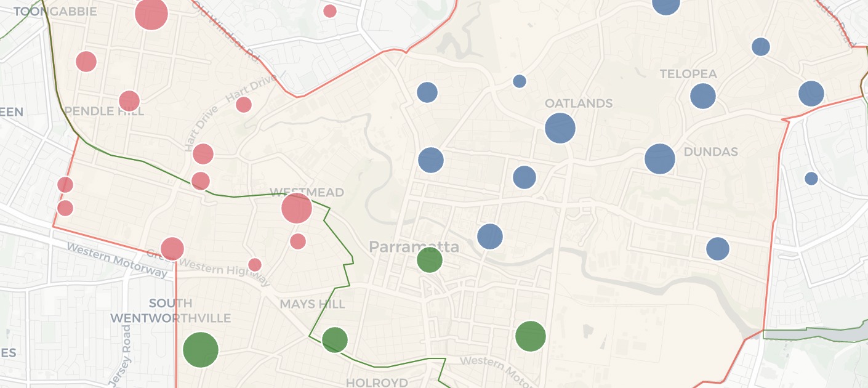Select smallest blue marker northwest of Oatlands
The width and height of the screenshot is (868, 388).
tap(520, 81)
